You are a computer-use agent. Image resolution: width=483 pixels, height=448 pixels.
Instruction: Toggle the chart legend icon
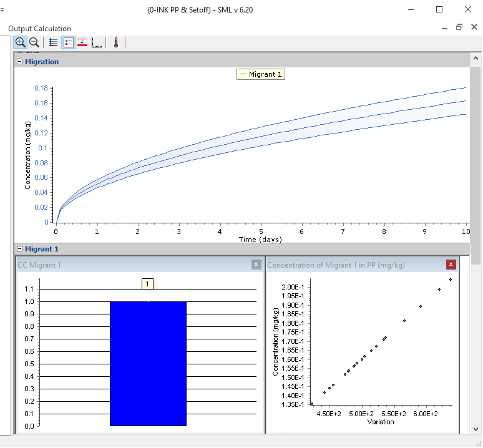click(x=69, y=42)
